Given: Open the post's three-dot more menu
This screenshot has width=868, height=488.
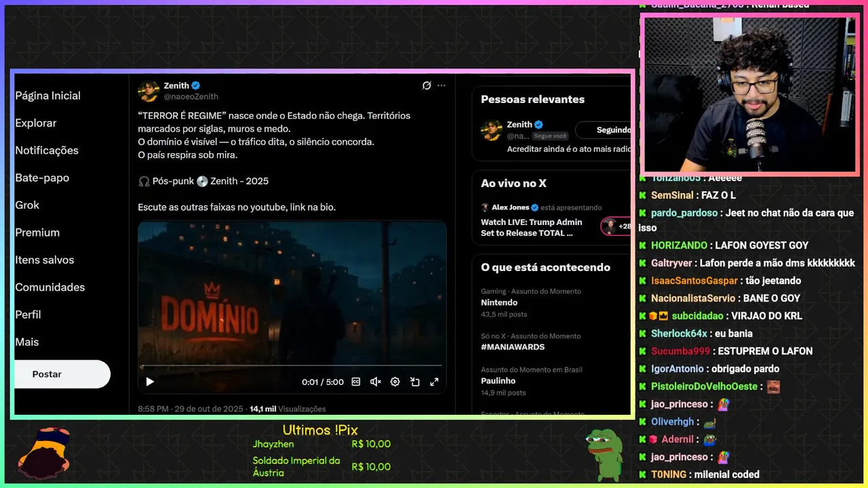Looking at the screenshot, I should [x=441, y=85].
